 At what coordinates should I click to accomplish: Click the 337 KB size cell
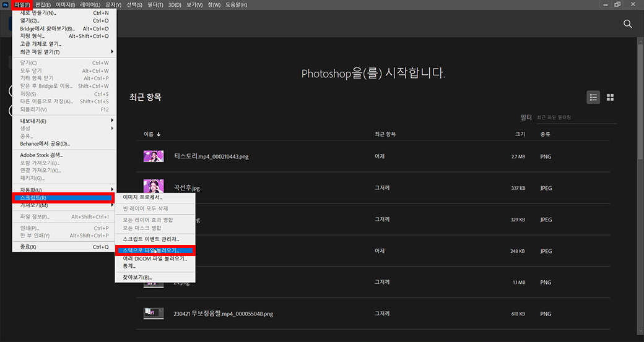[x=518, y=188]
